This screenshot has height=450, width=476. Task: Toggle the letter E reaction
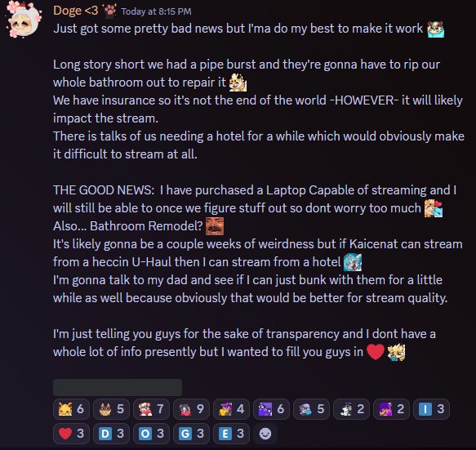(x=231, y=434)
